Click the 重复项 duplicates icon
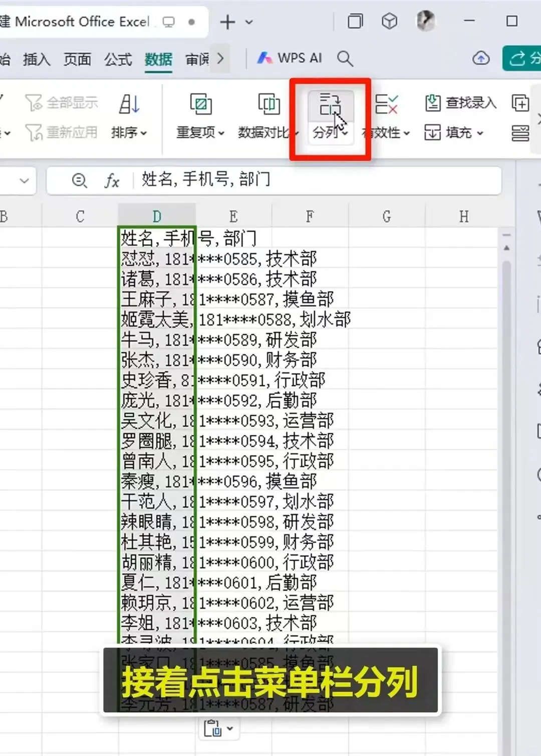The image size is (541, 756). pyautogui.click(x=200, y=104)
